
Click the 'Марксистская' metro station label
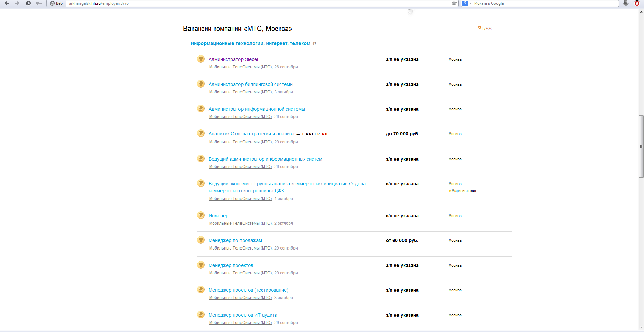464,191
